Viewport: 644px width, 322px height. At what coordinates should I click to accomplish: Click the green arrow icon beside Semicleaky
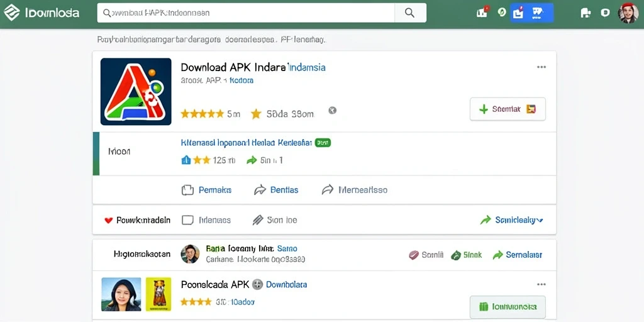pos(486,220)
